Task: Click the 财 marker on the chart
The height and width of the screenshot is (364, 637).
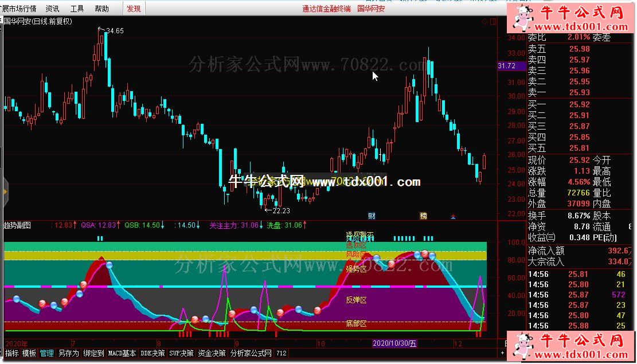Action: point(372,216)
